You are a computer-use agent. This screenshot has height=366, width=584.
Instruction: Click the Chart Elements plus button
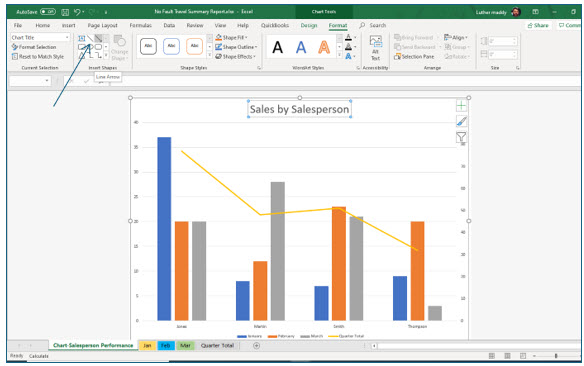pos(461,106)
